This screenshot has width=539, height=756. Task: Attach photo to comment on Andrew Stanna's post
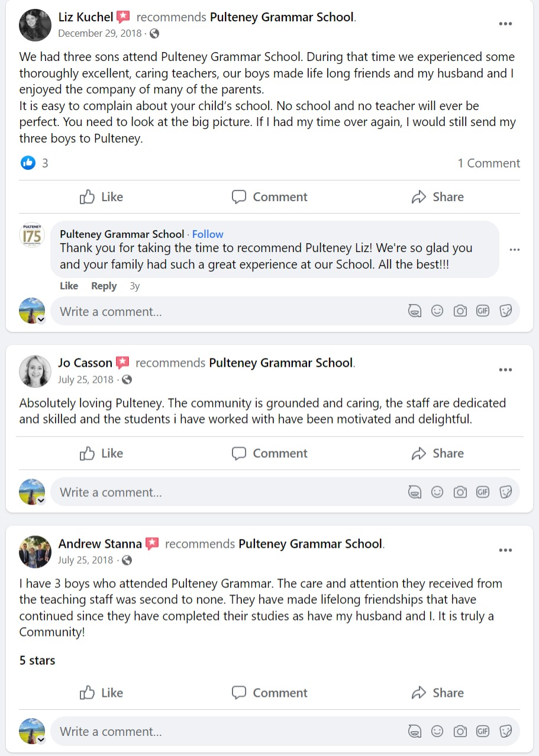460,731
